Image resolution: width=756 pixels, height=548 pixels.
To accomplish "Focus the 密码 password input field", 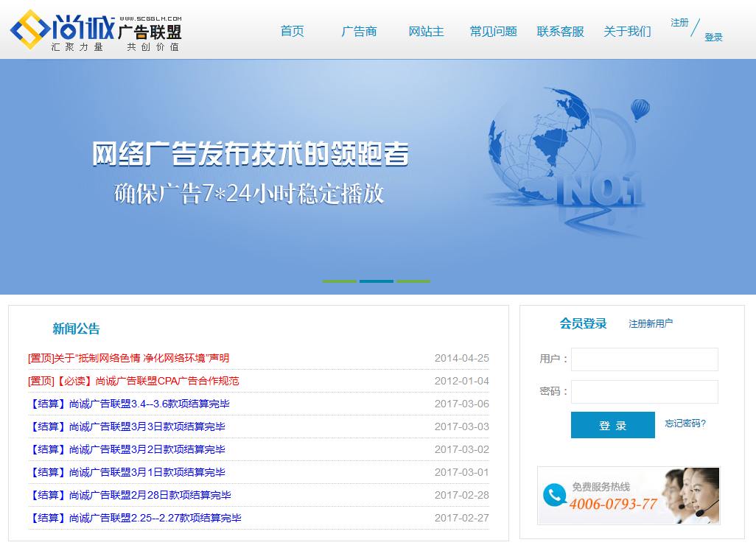I will [644, 392].
